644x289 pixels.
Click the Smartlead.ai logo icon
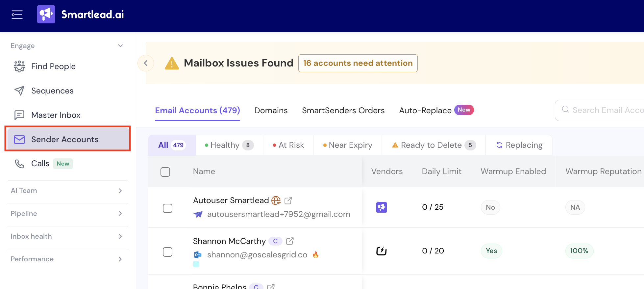pyautogui.click(x=46, y=14)
